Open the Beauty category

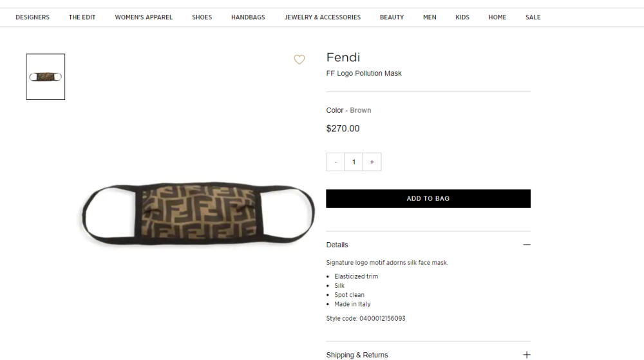[392, 17]
